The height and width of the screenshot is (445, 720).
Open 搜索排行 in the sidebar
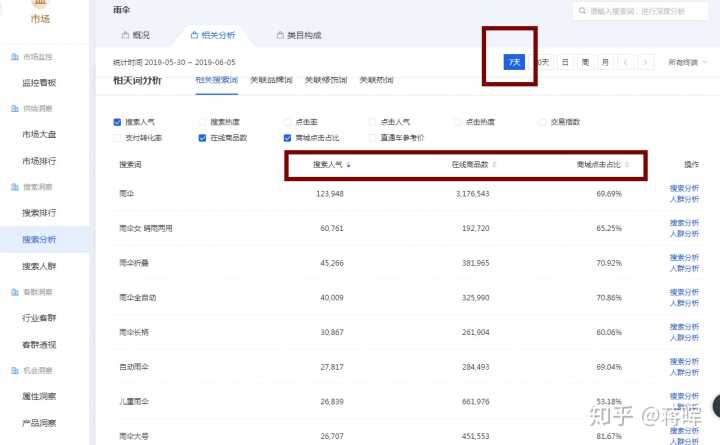click(x=39, y=213)
